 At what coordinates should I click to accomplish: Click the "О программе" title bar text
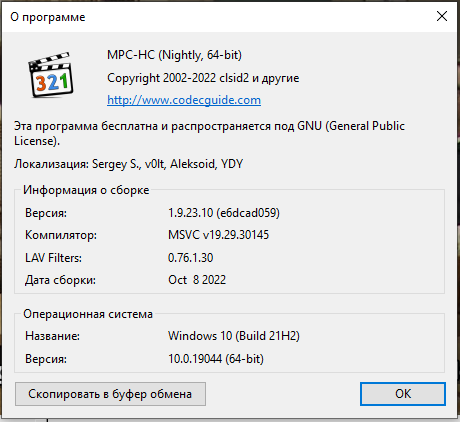(x=48, y=17)
